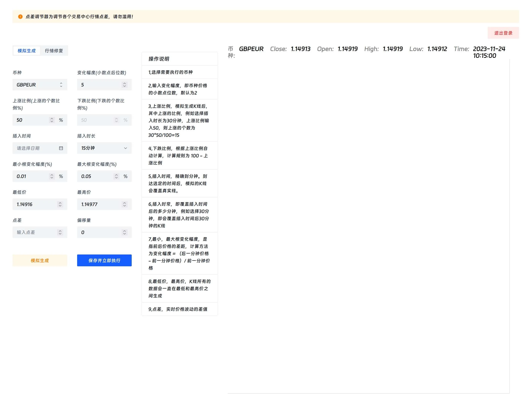
Task: Click stepper arrows on 点差 field
Action: click(x=60, y=232)
